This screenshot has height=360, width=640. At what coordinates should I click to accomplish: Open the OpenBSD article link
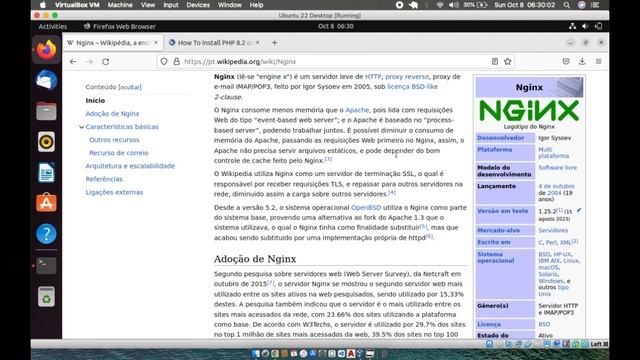pyautogui.click(x=366, y=207)
